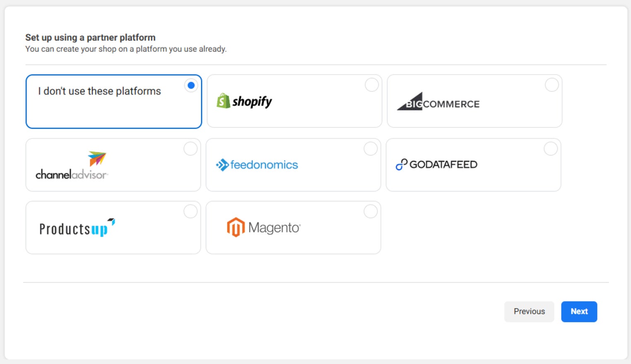The height and width of the screenshot is (364, 631).
Task: Click the Feedonomics logo
Action: coord(257,165)
